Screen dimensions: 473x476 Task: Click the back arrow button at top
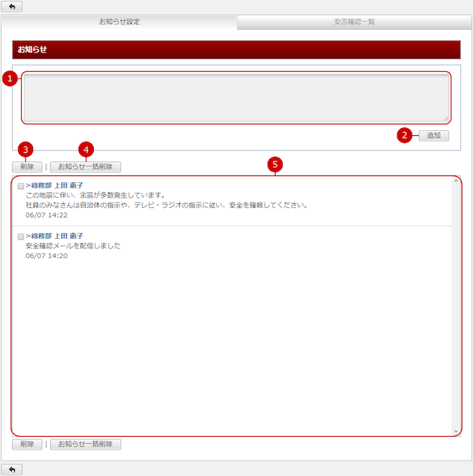point(11,7)
